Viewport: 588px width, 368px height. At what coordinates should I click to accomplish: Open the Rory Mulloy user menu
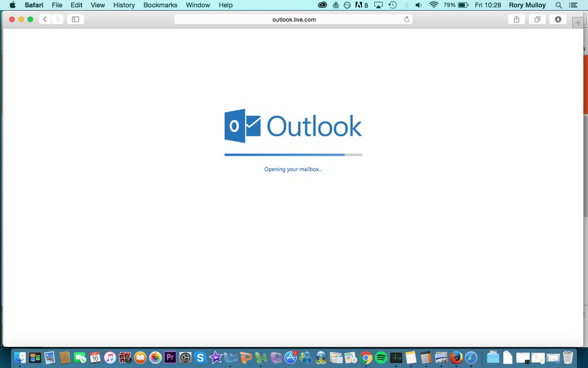click(527, 5)
